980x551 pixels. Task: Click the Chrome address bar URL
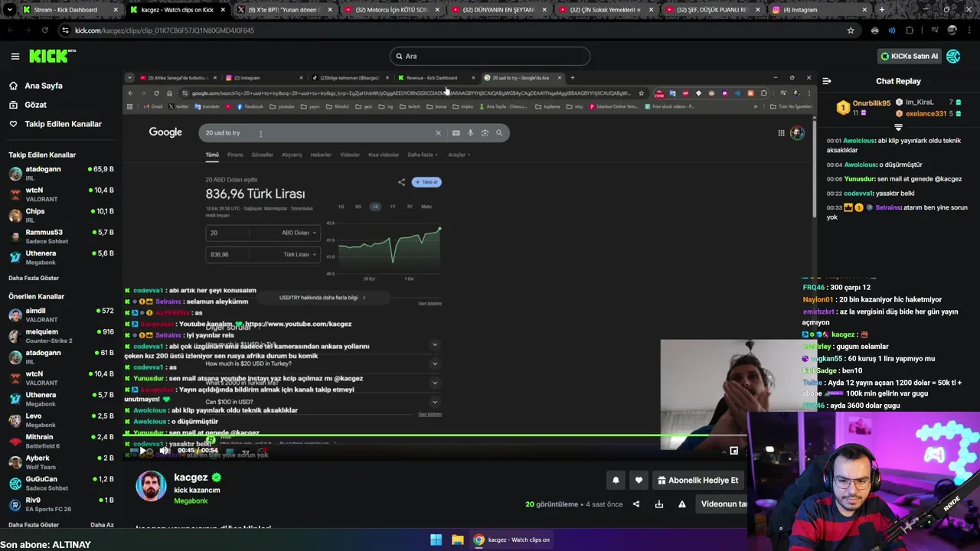pyautogui.click(x=165, y=31)
